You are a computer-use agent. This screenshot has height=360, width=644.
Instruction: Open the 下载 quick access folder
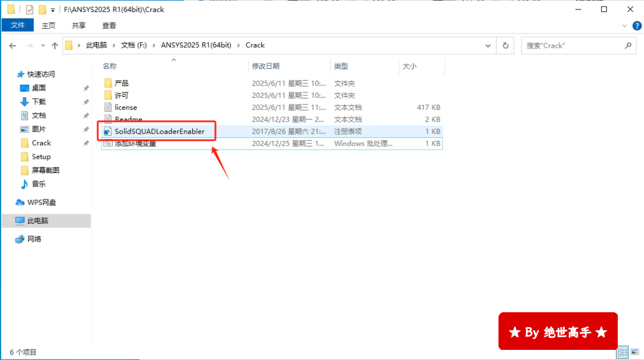coord(39,101)
